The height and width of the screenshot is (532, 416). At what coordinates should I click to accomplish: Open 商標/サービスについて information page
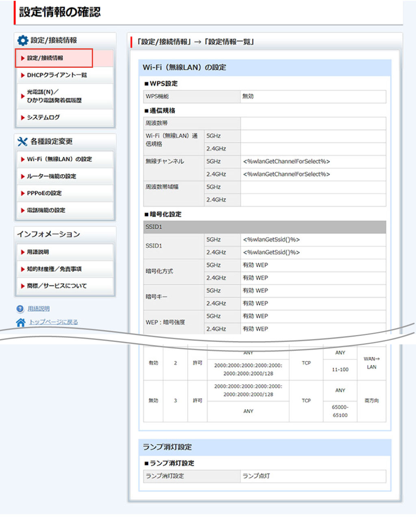[56, 286]
